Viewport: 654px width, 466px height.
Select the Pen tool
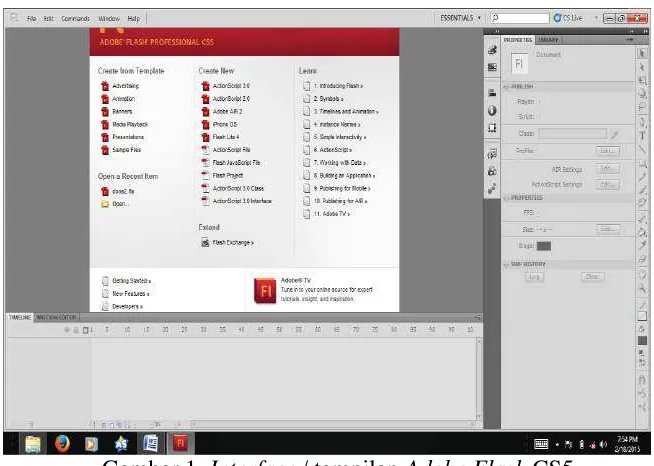tap(642, 122)
